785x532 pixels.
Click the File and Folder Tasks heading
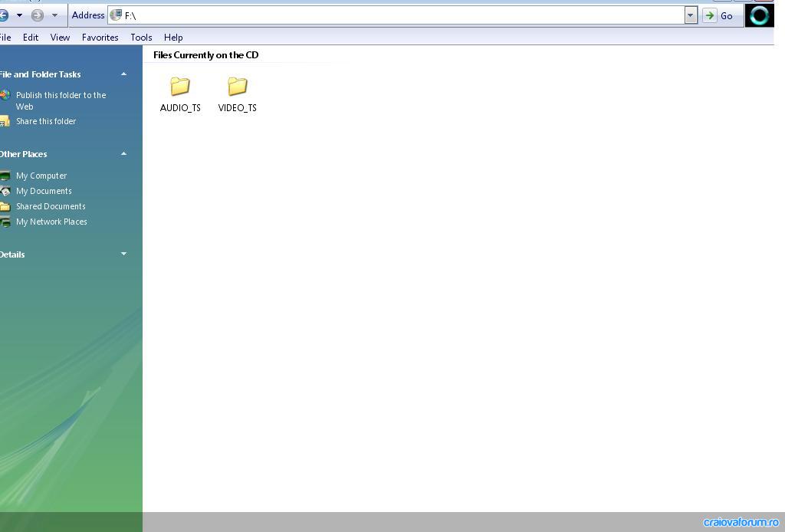[40, 74]
